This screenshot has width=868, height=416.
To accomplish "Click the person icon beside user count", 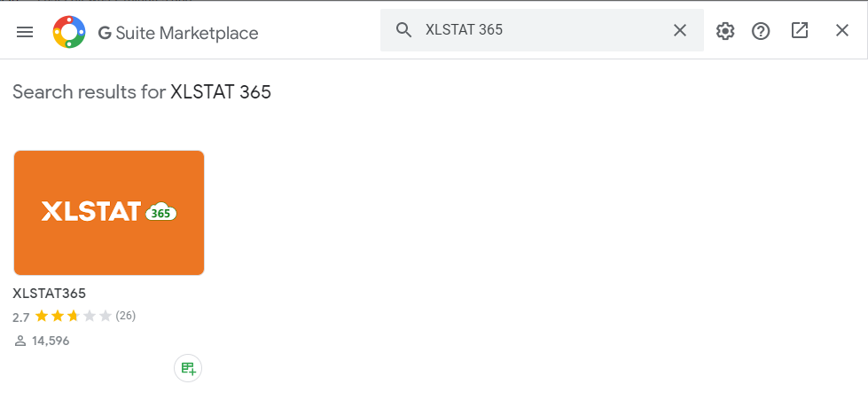I will tap(20, 341).
